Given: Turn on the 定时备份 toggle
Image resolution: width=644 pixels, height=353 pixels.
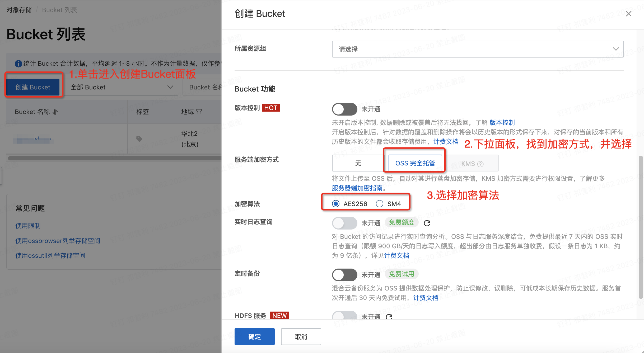Looking at the screenshot, I should click(x=344, y=275).
